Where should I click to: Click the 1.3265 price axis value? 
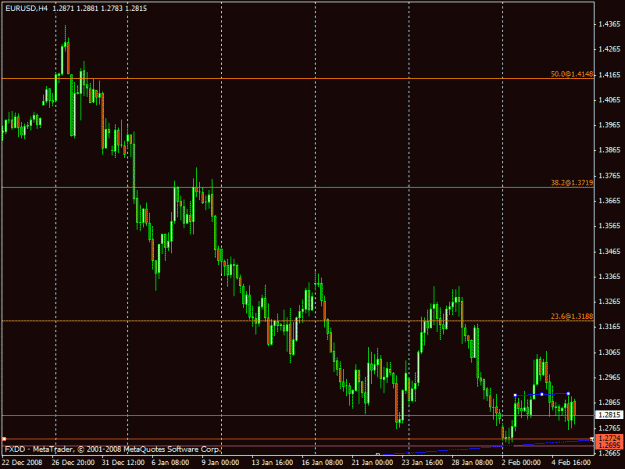(x=609, y=302)
